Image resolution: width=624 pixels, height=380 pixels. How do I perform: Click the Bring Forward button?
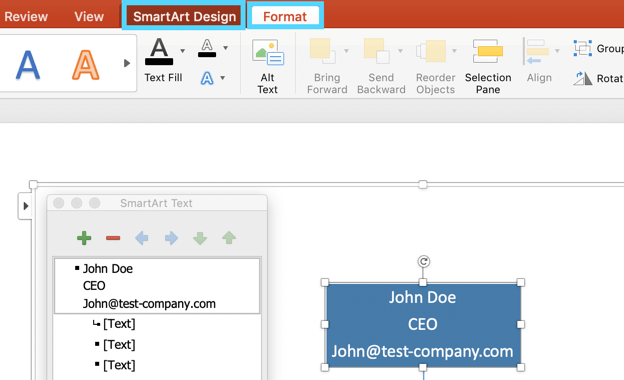point(327,66)
